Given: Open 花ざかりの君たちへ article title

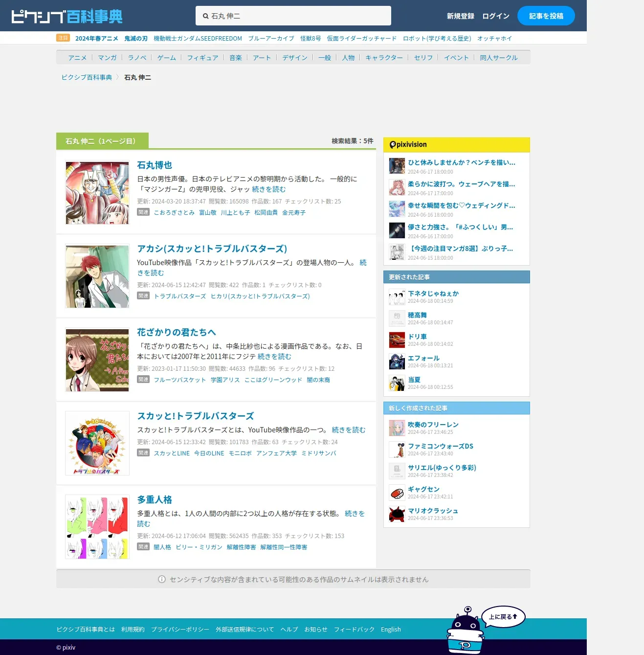Looking at the screenshot, I should click(177, 333).
